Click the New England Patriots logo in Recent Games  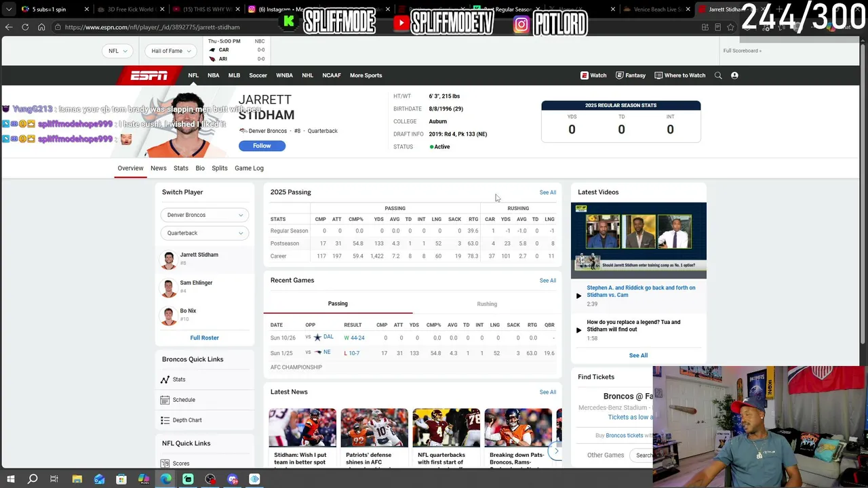[x=317, y=352]
